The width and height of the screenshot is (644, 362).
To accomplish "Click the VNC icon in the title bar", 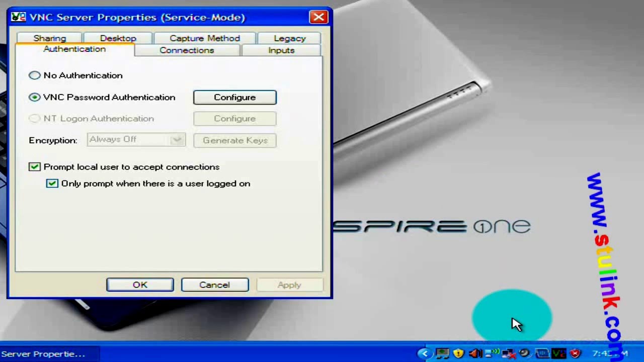I will point(18,17).
